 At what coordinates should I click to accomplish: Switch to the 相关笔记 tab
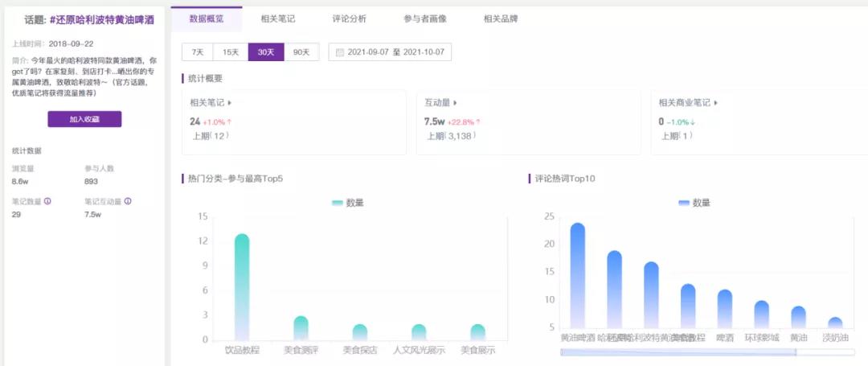[x=278, y=19]
